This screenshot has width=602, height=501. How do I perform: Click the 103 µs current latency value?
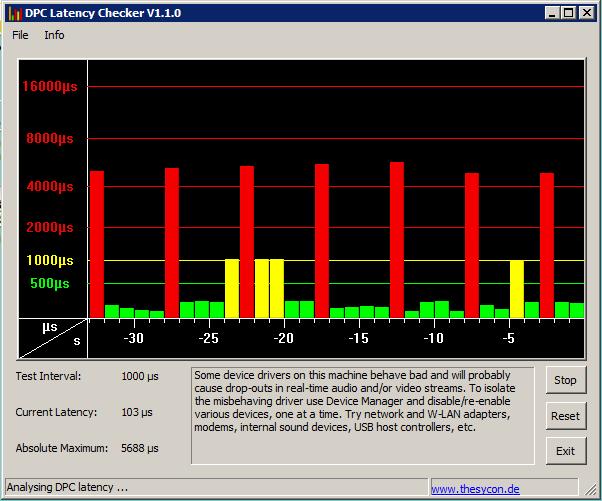click(137, 412)
